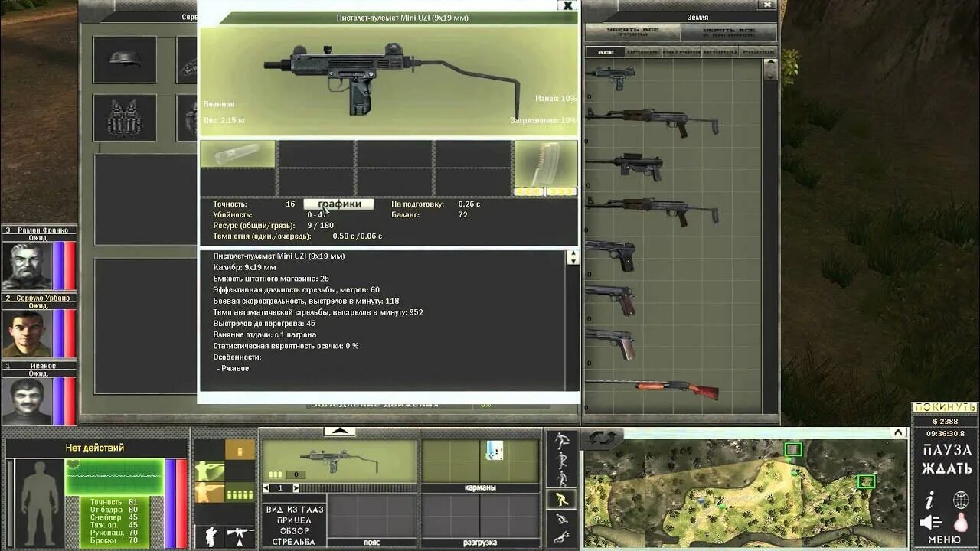Open the 'графики' charts button
Image resolution: width=980 pixels, height=551 pixels.
tap(339, 204)
